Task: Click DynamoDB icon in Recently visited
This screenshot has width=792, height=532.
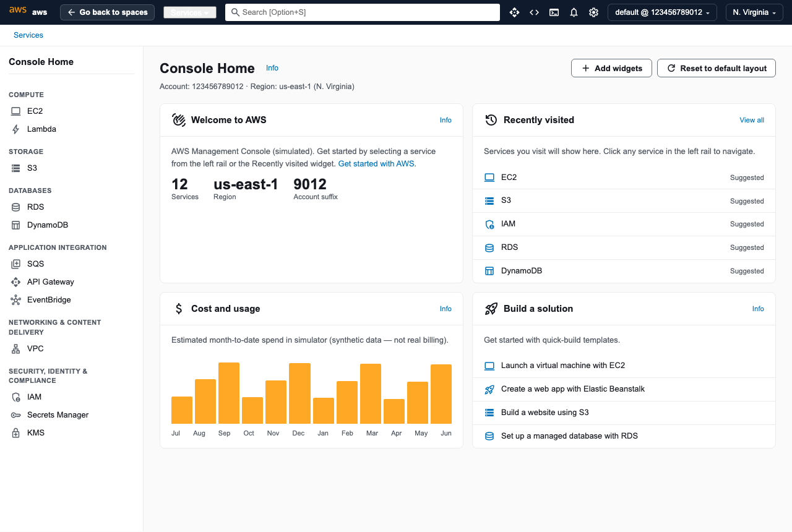Action: click(489, 271)
